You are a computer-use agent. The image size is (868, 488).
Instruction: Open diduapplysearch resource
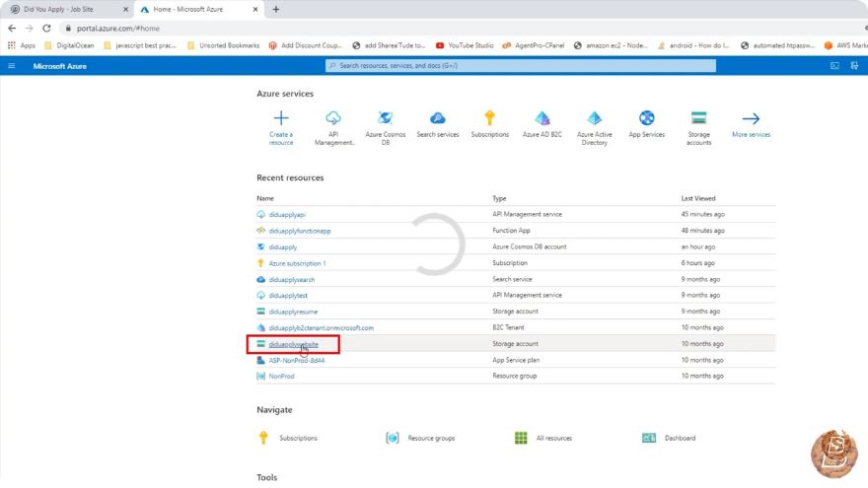coord(292,279)
